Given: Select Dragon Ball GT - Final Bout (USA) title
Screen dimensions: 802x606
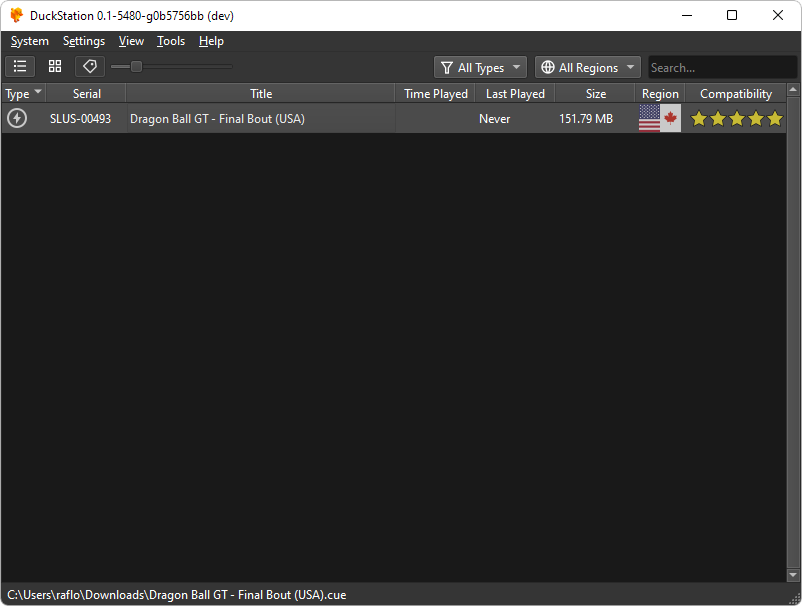Looking at the screenshot, I should (x=217, y=119).
